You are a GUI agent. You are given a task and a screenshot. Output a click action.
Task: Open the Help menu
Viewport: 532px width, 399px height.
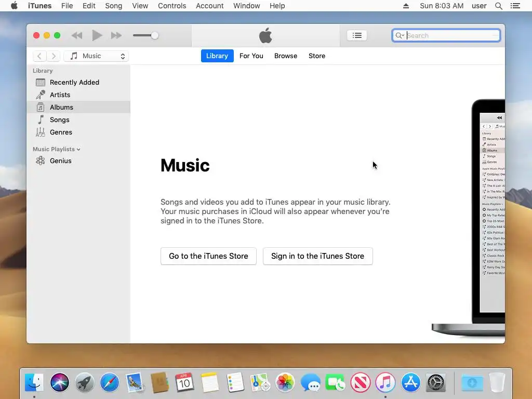(277, 6)
